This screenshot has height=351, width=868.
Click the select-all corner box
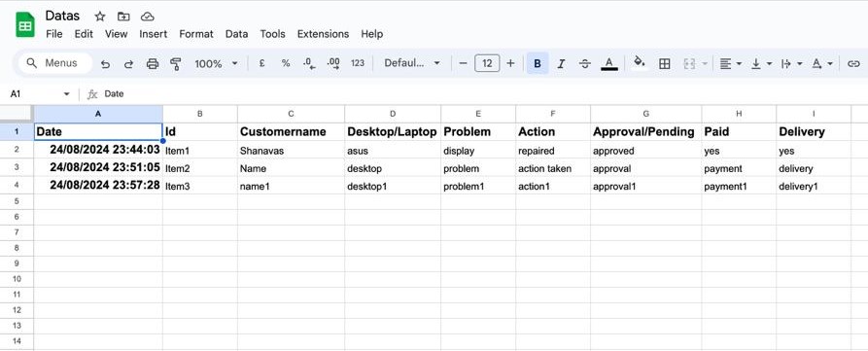coord(17,114)
